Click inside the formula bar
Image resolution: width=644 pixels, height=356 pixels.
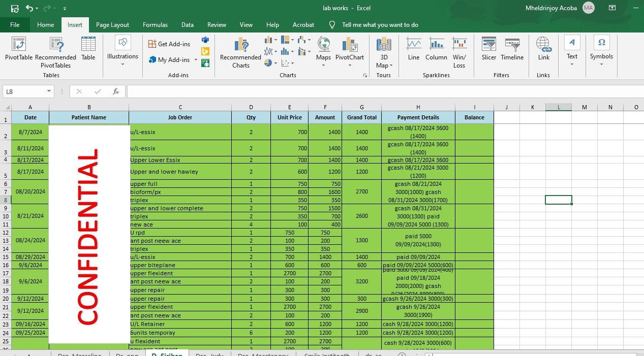[x=384, y=91]
